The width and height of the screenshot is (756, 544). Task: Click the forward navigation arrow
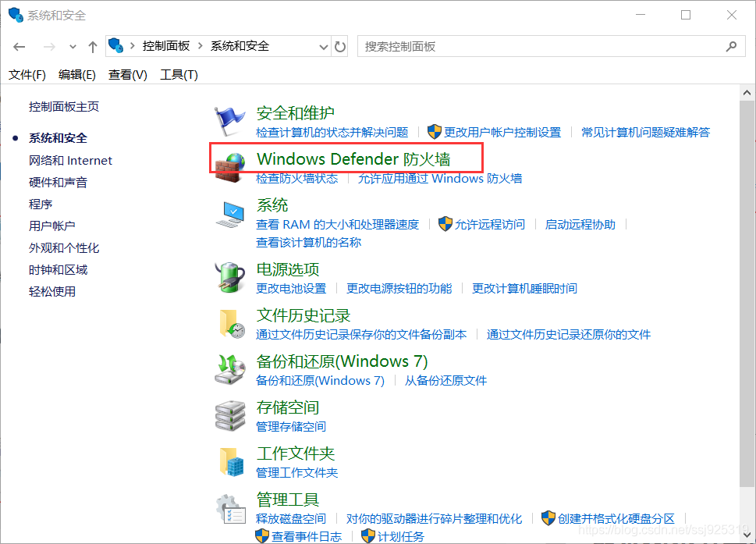[49, 47]
